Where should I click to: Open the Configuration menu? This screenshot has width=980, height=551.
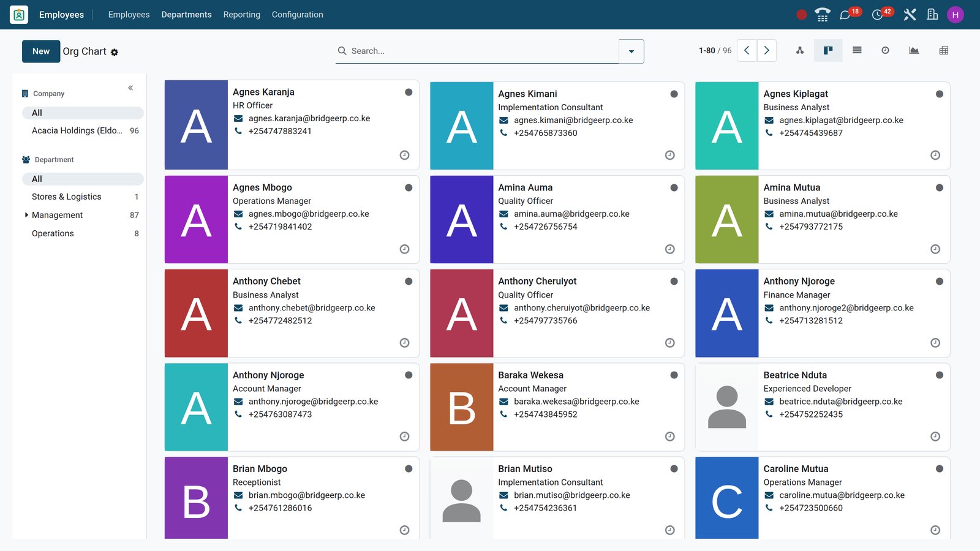pyautogui.click(x=297, y=15)
